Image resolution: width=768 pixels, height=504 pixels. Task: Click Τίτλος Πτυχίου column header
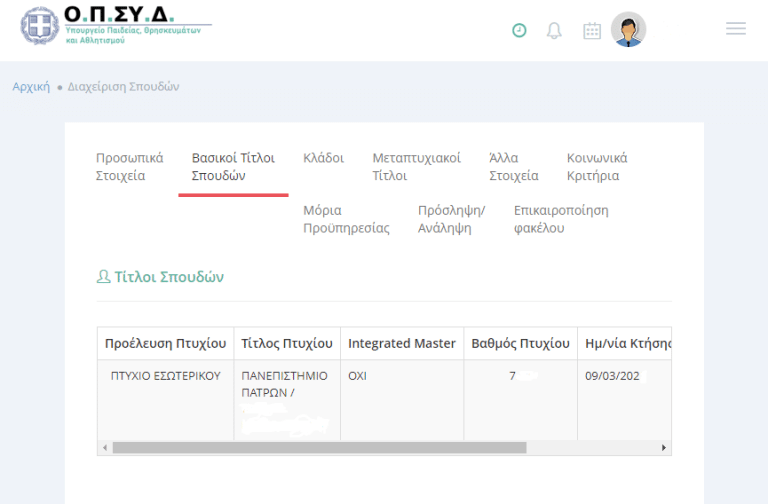(x=287, y=343)
